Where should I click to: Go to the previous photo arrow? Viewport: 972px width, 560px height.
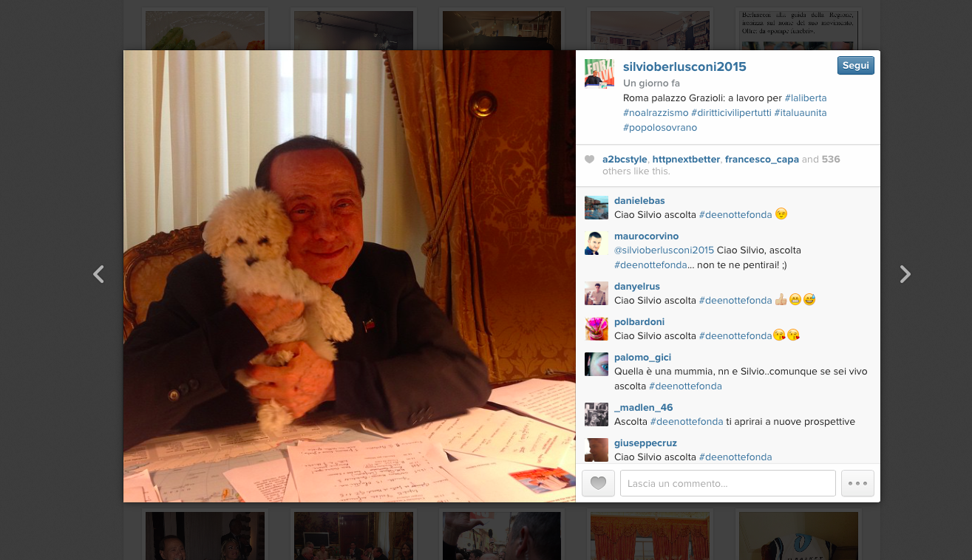pyautogui.click(x=98, y=274)
